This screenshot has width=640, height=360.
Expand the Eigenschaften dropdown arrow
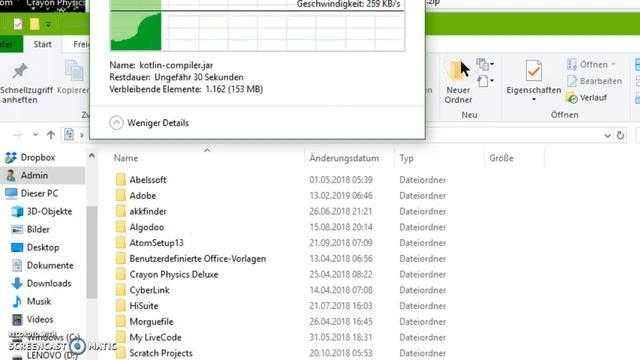533,100
